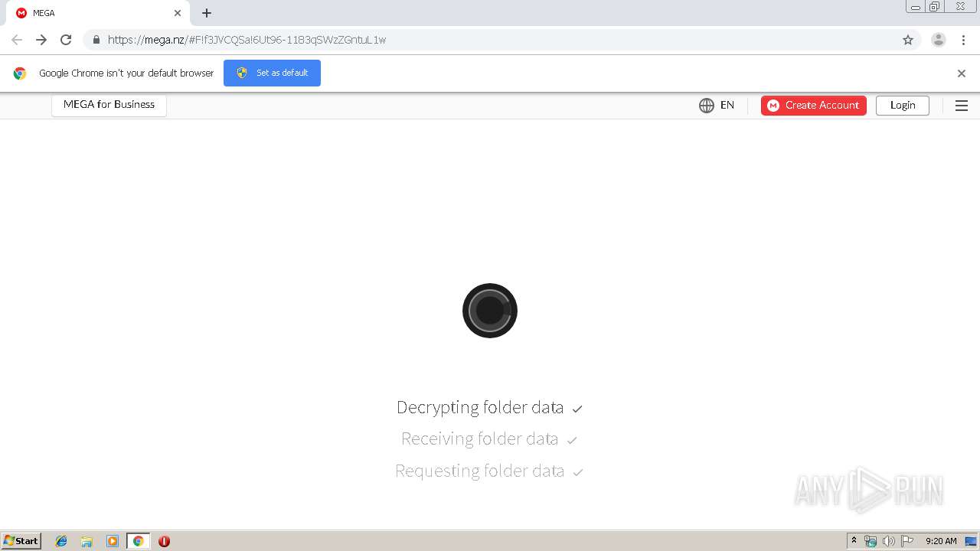Click the checkmark beside Decrypting folder data
This screenshot has height=551, width=980.
tap(577, 409)
